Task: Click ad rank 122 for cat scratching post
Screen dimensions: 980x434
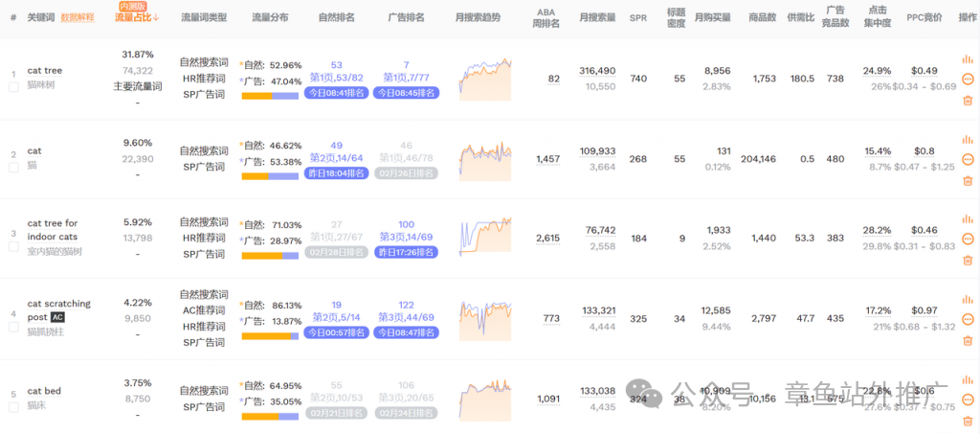Action: pyautogui.click(x=406, y=306)
